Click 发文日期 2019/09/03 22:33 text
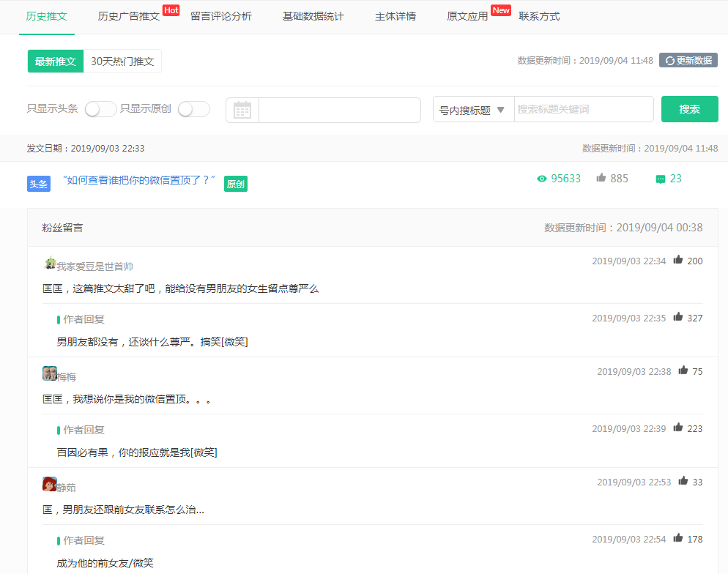 pos(86,148)
